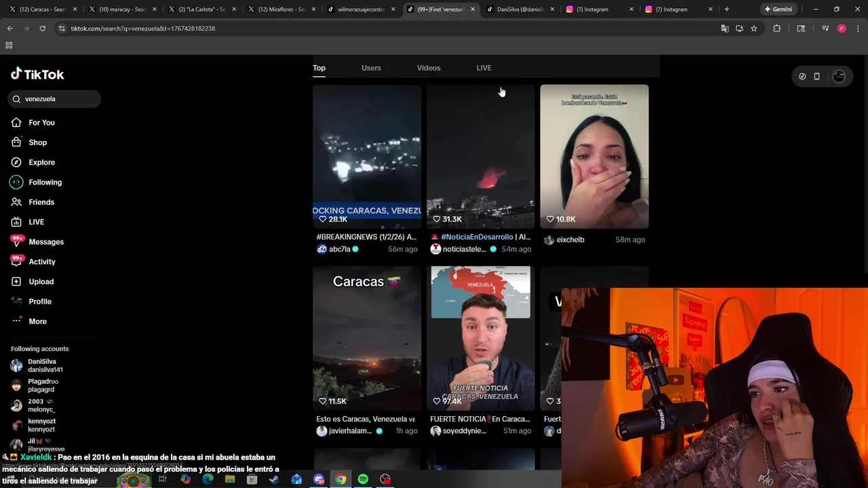Click the '#BREAKINGNEWS (1/2/26)' caption

tap(366, 237)
